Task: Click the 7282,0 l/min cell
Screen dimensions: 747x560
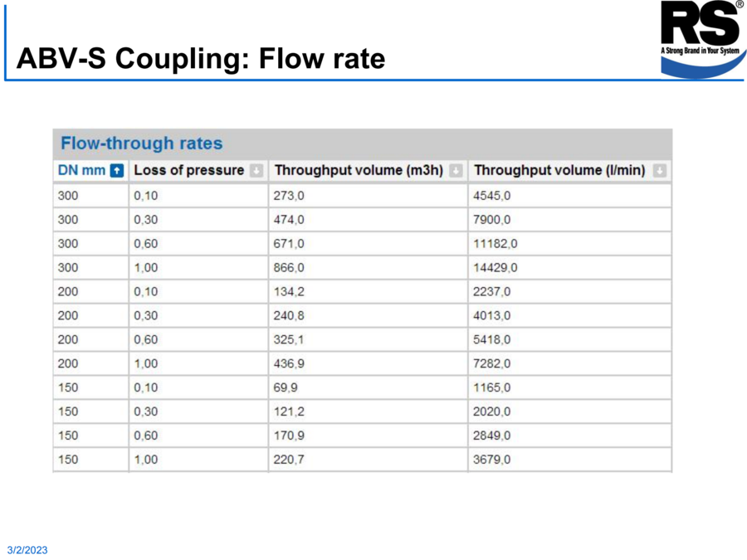Action: pyautogui.click(x=569, y=363)
